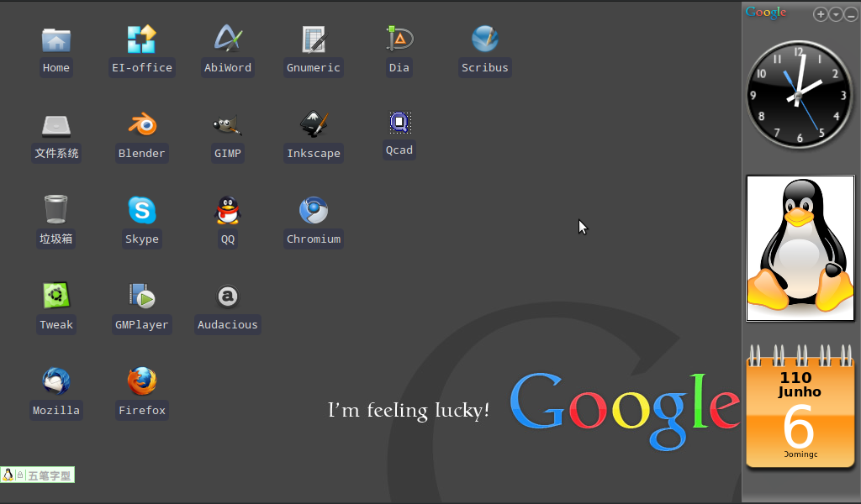Screen dimensions: 861x504
Task: Click the Audacious label text
Action: tap(228, 325)
